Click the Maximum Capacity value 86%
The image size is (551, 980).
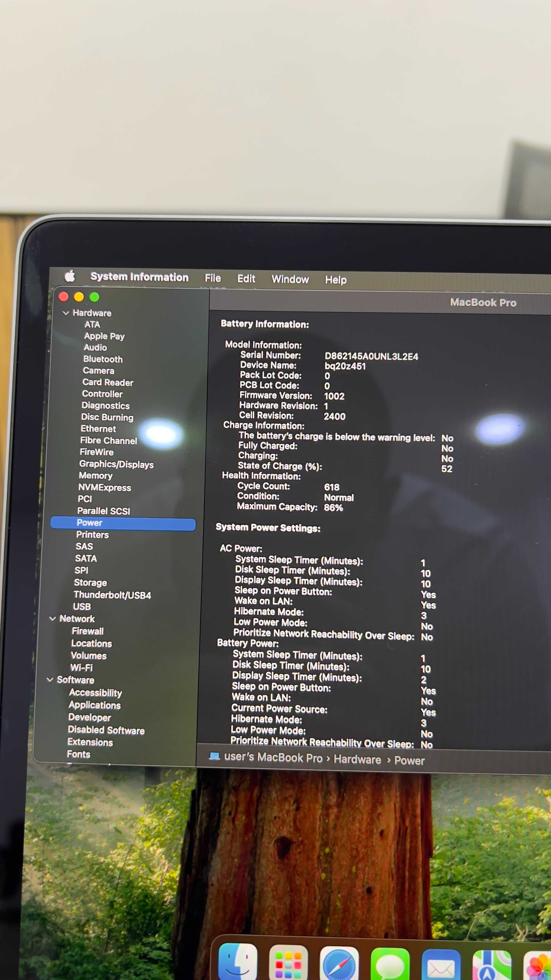pos(333,508)
